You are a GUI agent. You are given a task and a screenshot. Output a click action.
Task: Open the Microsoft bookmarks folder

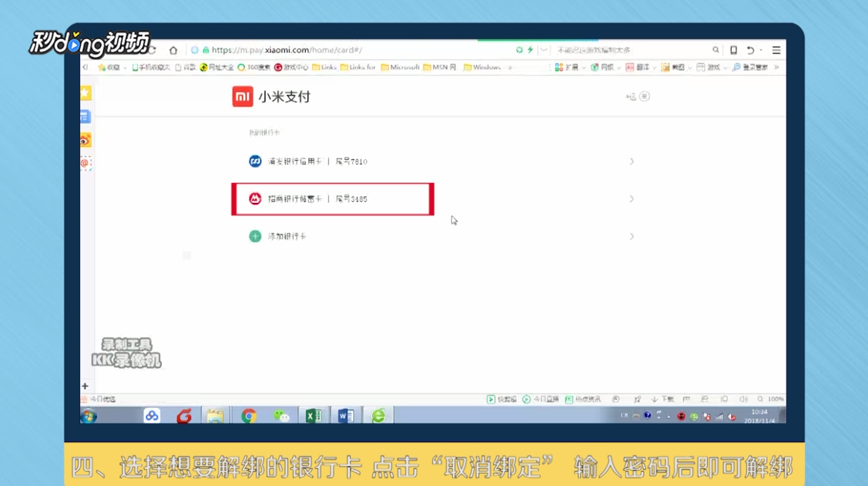click(401, 67)
